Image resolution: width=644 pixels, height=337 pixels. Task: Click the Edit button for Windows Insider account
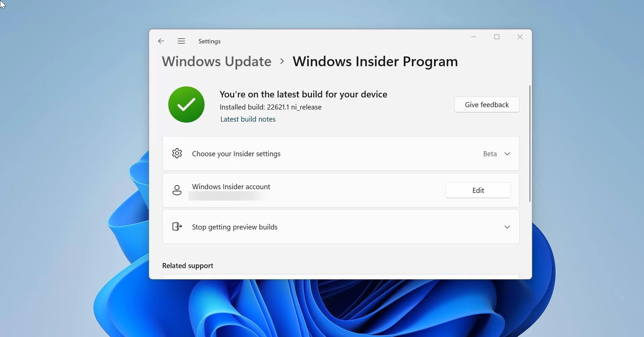point(478,190)
